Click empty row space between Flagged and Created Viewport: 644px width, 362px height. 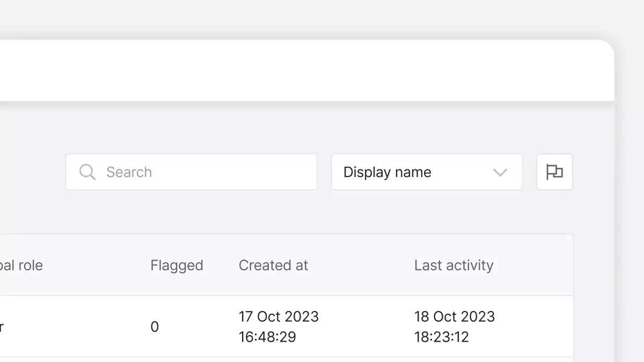(x=199, y=327)
